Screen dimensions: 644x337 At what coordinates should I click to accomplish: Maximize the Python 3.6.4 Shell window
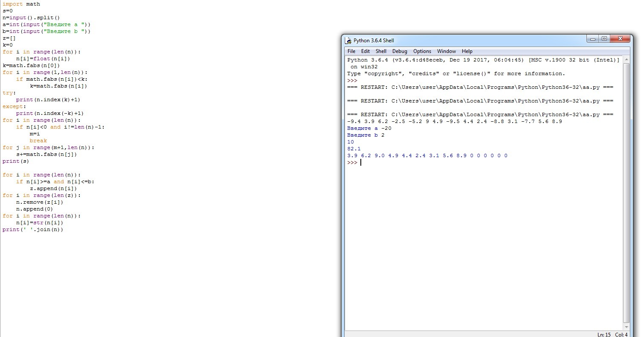tap(604, 39)
